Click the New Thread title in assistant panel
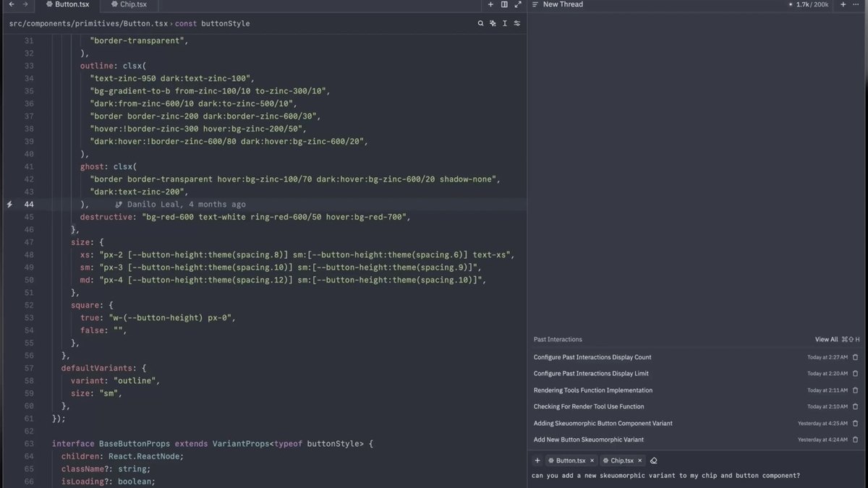868x488 pixels. [x=563, y=4]
